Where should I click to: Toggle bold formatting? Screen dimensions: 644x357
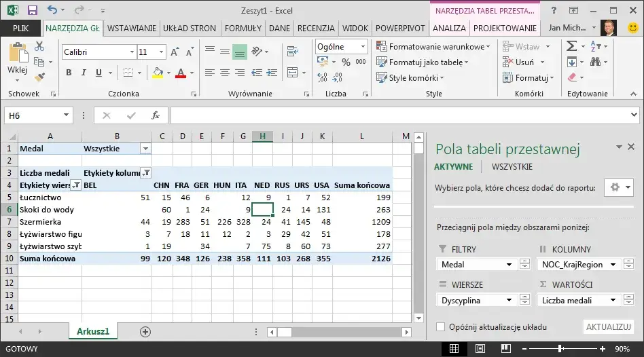click(69, 73)
